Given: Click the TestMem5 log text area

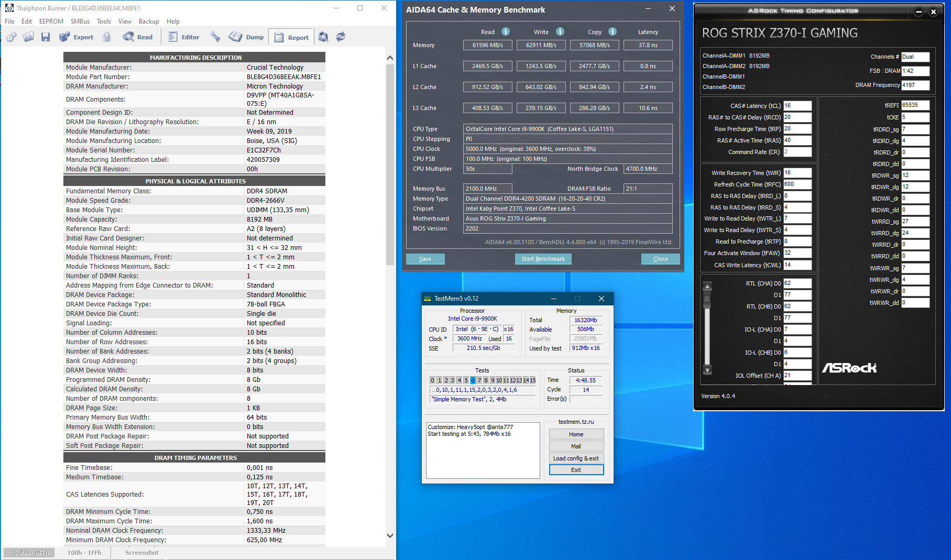Looking at the screenshot, I should tap(483, 451).
